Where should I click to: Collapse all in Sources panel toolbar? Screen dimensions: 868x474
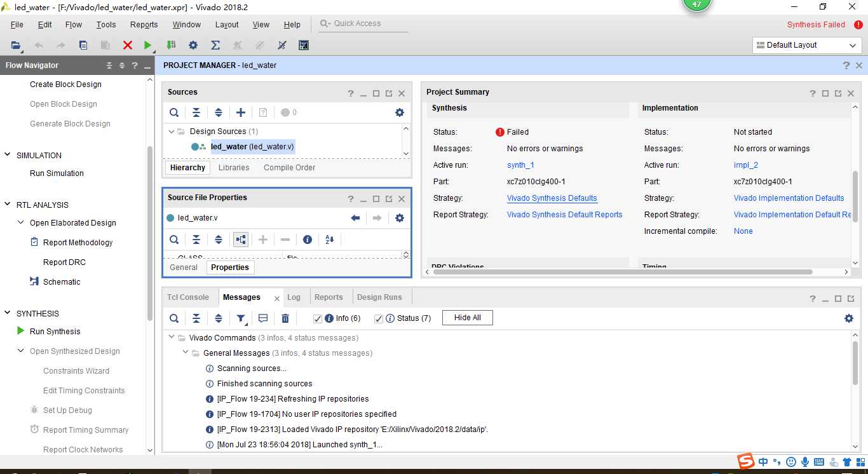pos(196,112)
